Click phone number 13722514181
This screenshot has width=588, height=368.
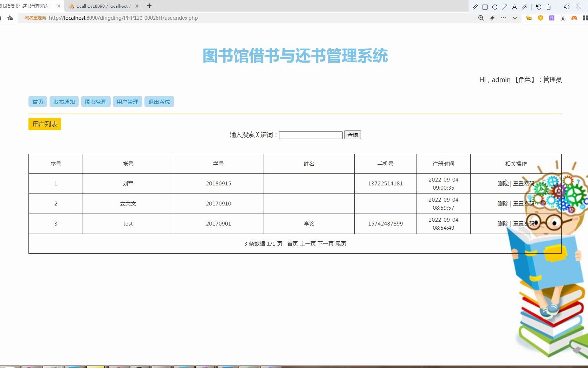click(386, 183)
